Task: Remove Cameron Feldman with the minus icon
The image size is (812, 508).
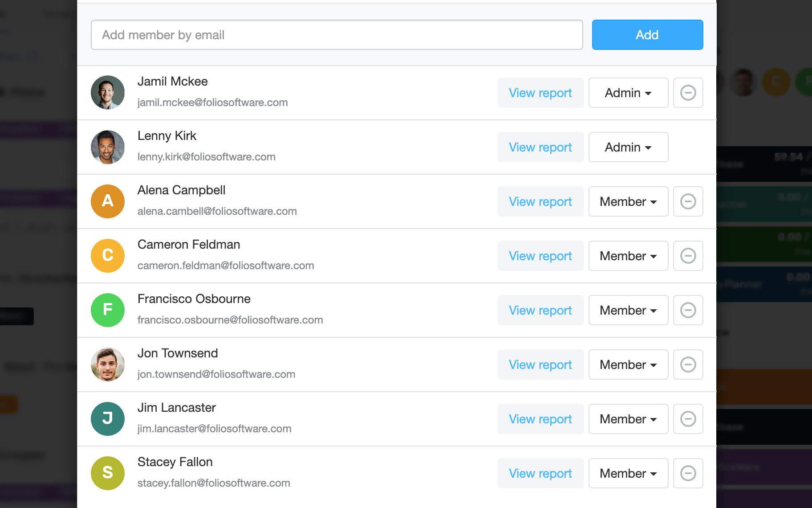Action: 688,256
